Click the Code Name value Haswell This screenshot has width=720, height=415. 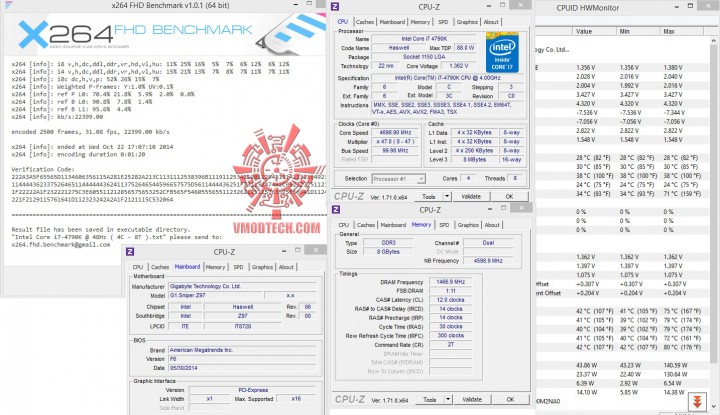point(399,48)
